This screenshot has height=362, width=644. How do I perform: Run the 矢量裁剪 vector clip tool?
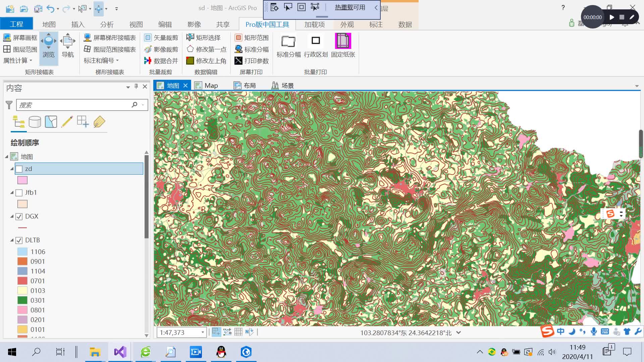161,38
